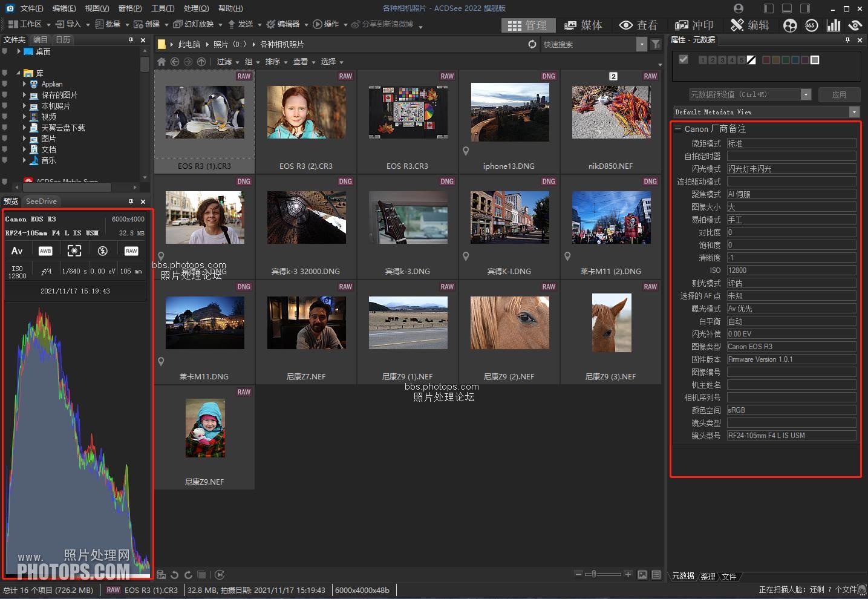The image size is (868, 599).
Task: Switch to details list view icon at bottom right
Action: pos(656,575)
